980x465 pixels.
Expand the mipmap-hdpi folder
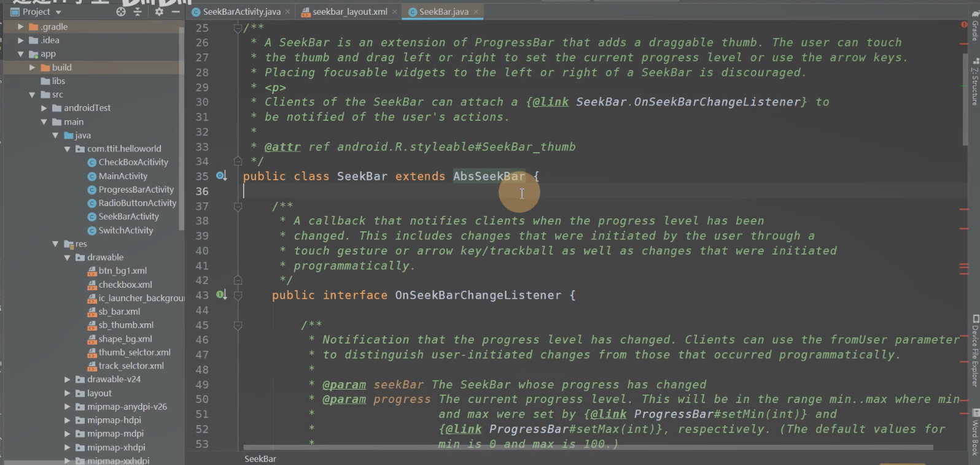(x=67, y=420)
